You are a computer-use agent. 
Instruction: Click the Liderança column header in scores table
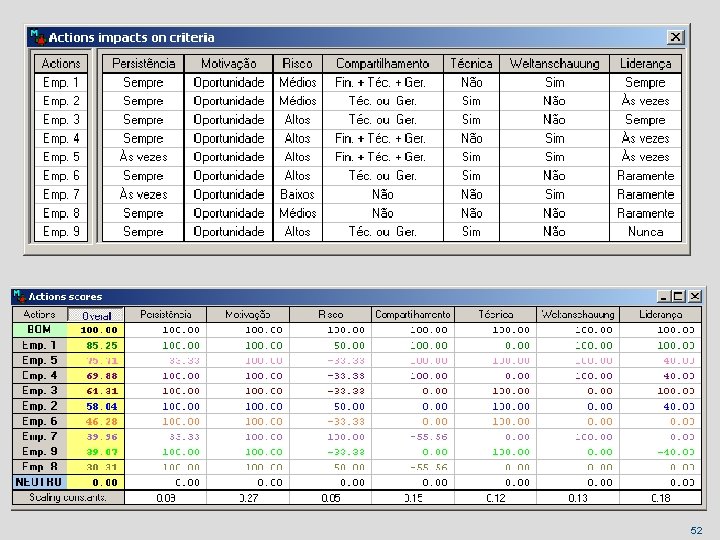(x=660, y=315)
